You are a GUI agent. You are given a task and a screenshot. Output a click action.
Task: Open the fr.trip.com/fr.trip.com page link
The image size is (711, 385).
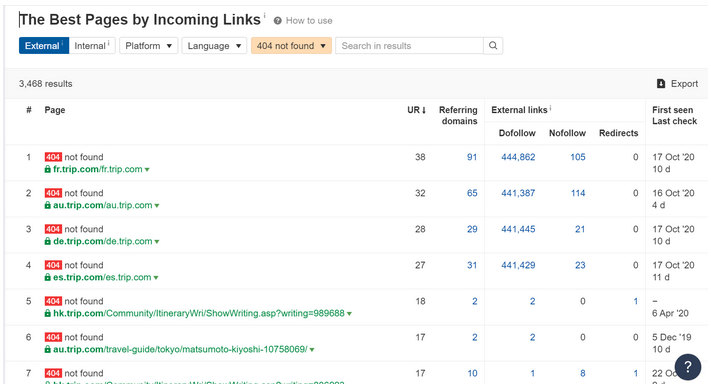pos(97,169)
